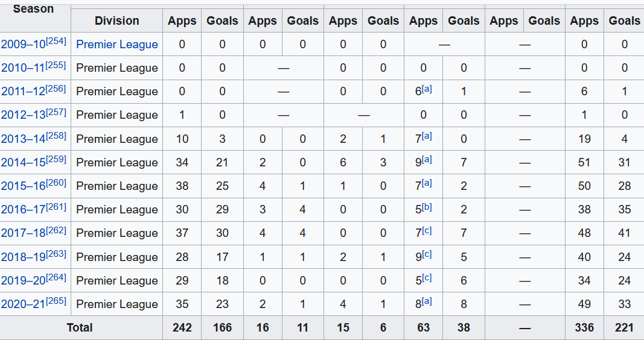Follow footnote [a] in the 2020–21 row

427,301
